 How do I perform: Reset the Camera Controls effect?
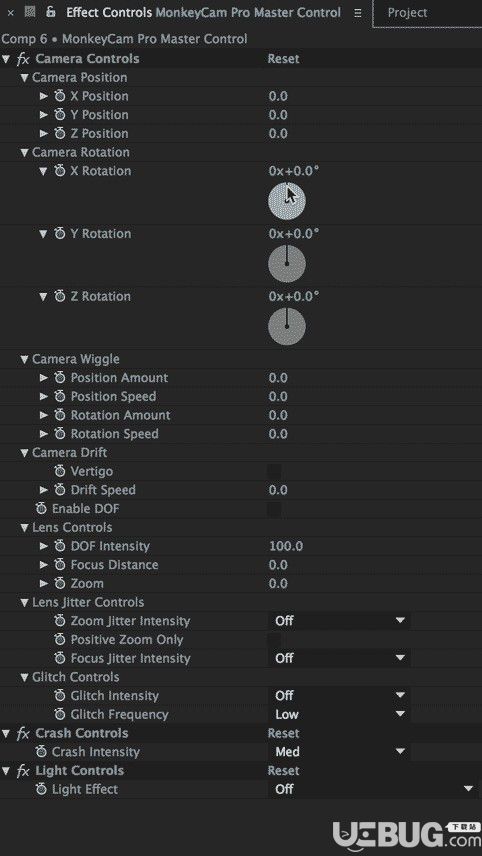pos(283,59)
